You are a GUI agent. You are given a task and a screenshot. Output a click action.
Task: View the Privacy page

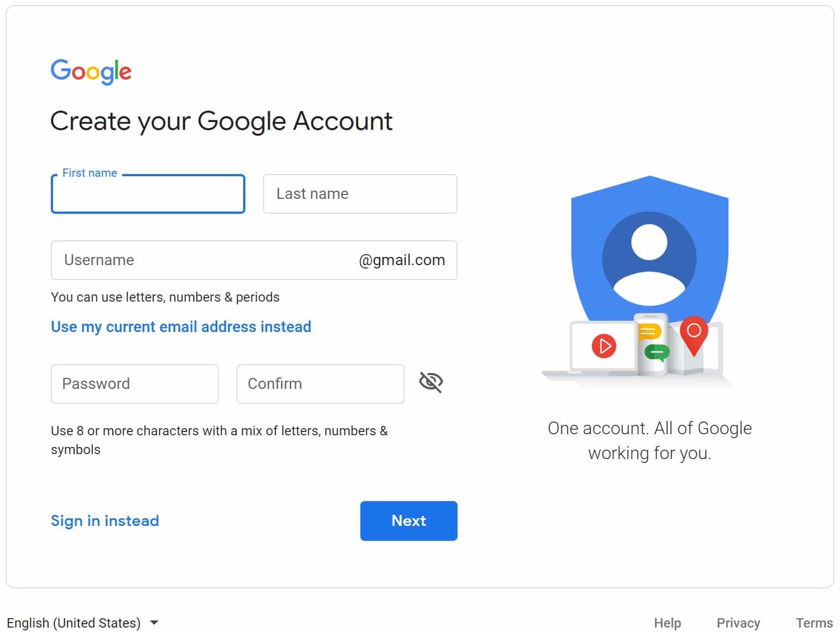pyautogui.click(x=738, y=622)
